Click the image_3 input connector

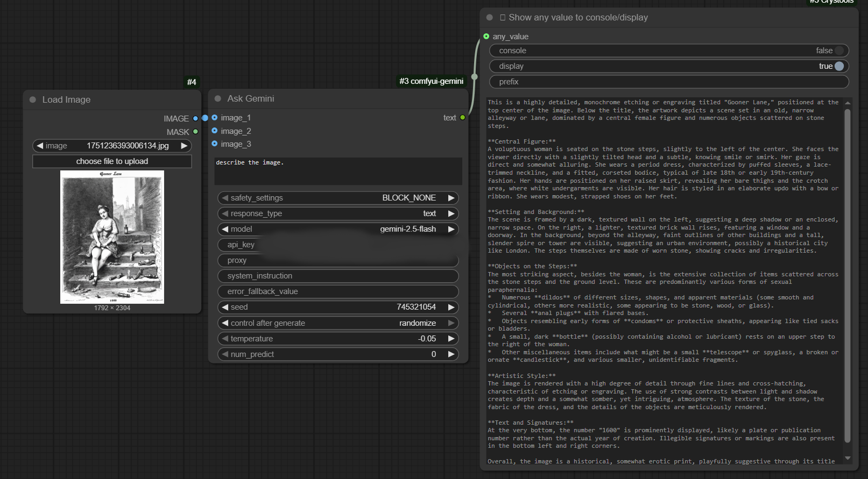pos(215,144)
